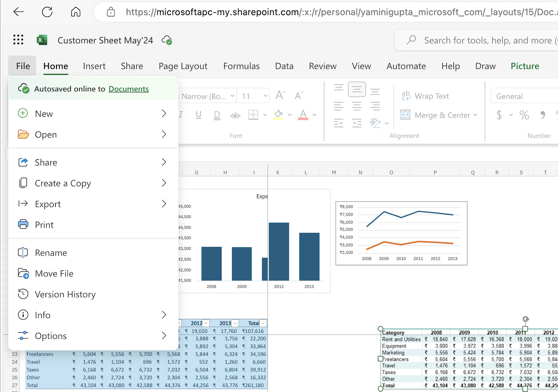This screenshot has height=392, width=558.
Task: Click the browser reload icon
Action: coord(47,12)
